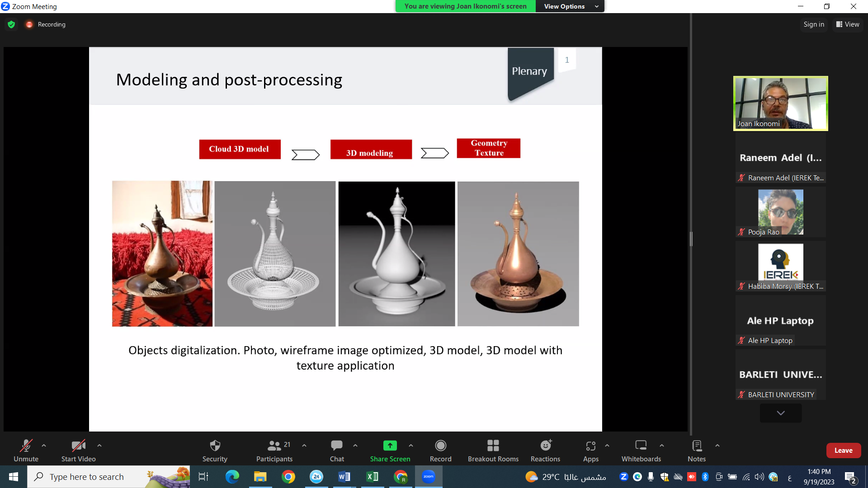868x488 pixels.
Task: Open the Security shield icon
Action: point(215,446)
